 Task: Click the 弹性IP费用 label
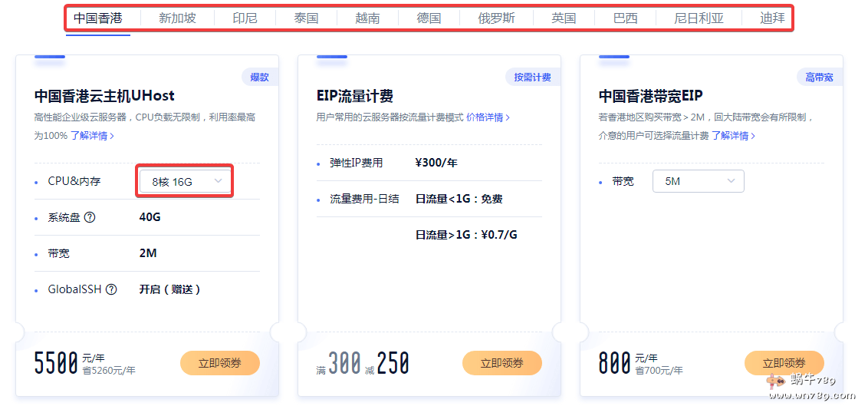[356, 163]
